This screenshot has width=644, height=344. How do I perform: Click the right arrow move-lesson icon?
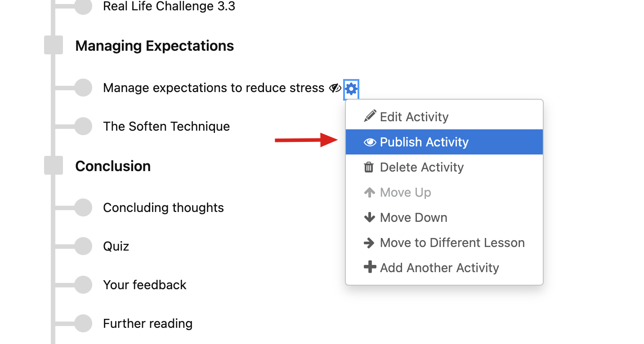click(x=369, y=243)
